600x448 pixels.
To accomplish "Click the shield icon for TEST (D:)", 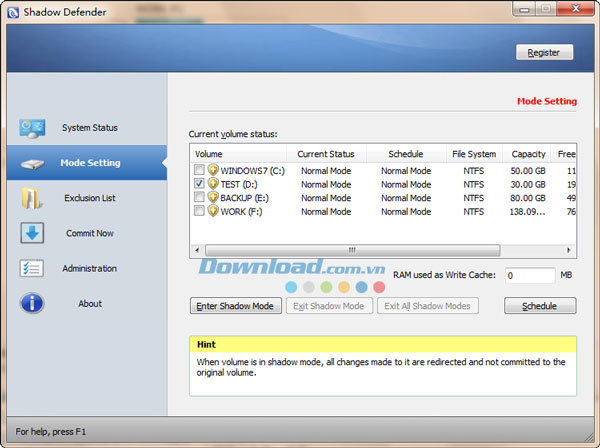I will [x=213, y=184].
